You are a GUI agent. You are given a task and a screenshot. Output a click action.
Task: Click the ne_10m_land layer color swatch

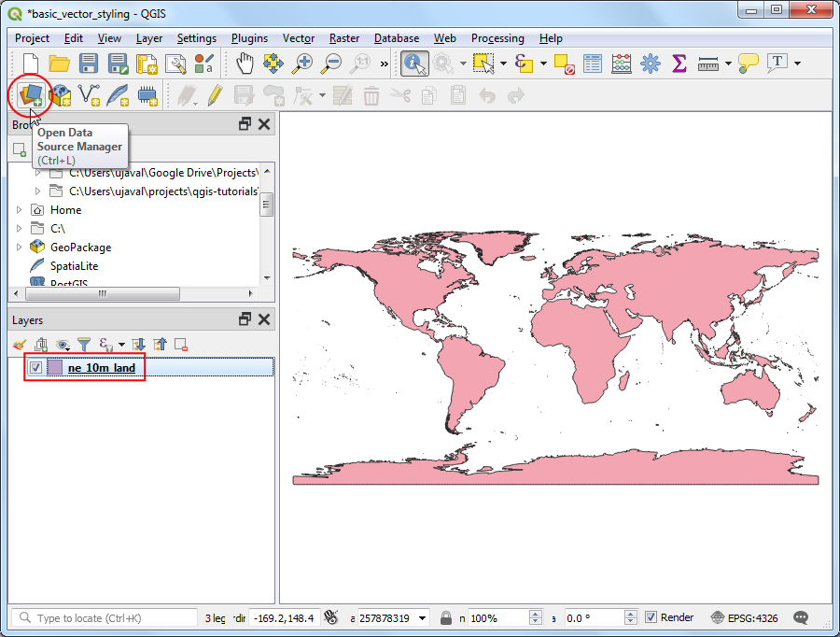point(55,368)
